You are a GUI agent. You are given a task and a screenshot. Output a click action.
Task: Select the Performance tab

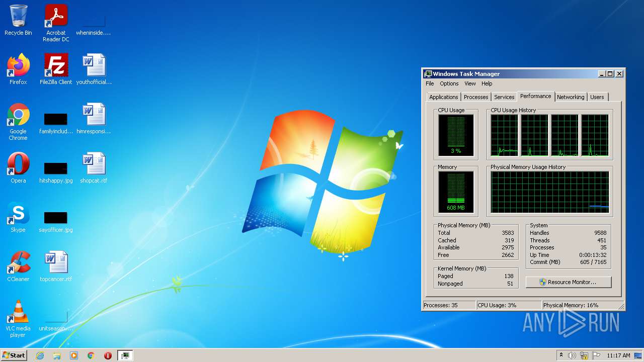click(536, 96)
